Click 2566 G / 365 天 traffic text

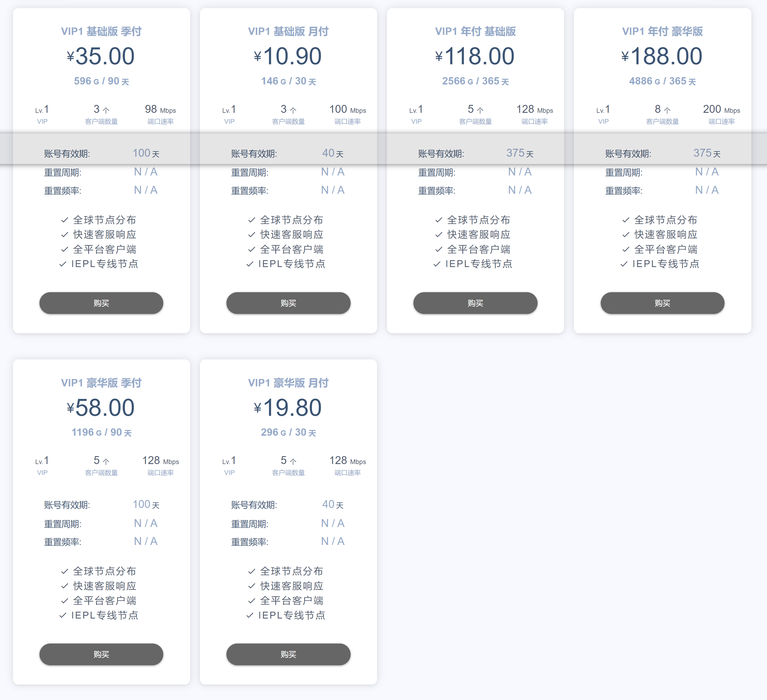pos(475,81)
